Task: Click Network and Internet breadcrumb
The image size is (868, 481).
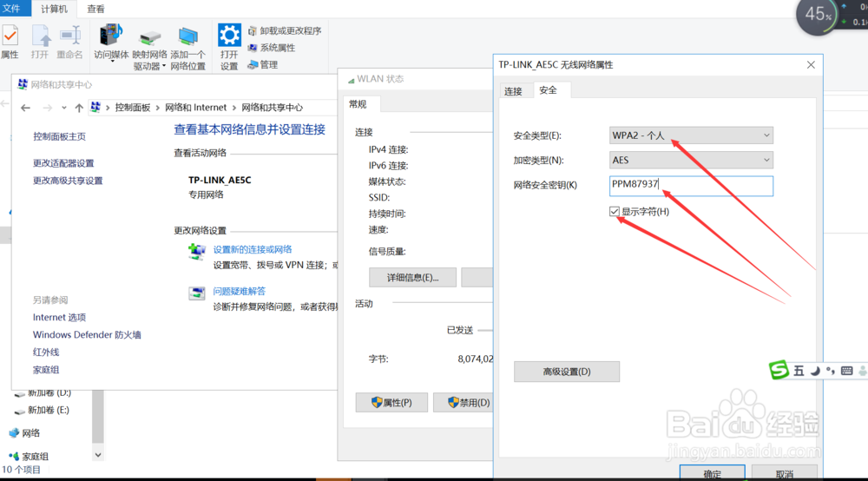Action: [x=195, y=108]
